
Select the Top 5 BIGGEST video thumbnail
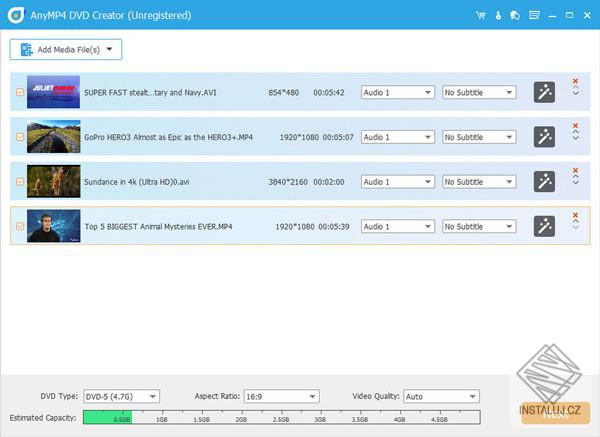[54, 226]
